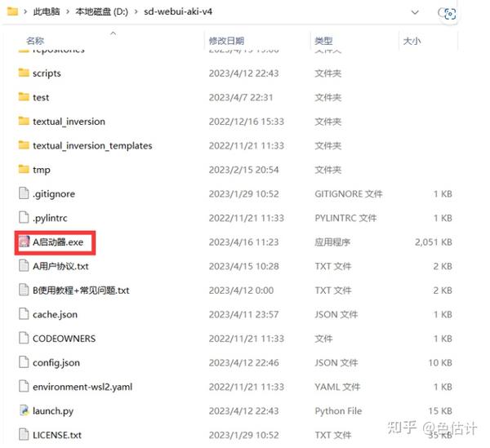
Task: Click the config.json file icon
Action: tap(24, 362)
